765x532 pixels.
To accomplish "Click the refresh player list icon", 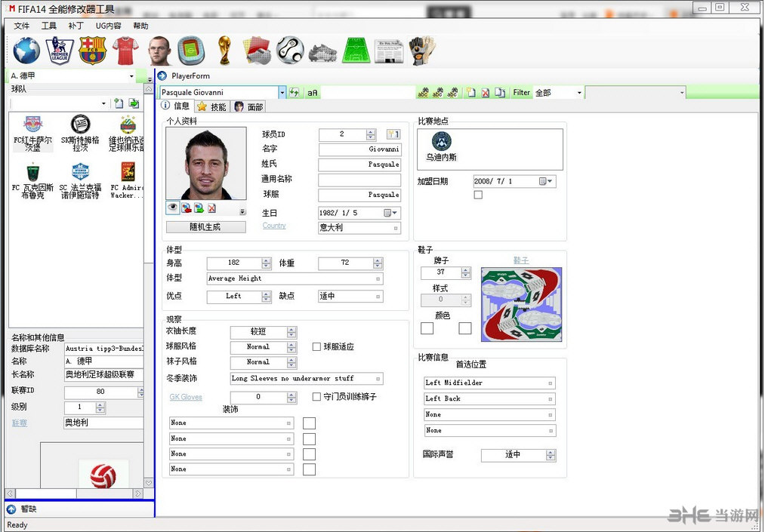I will click(295, 92).
